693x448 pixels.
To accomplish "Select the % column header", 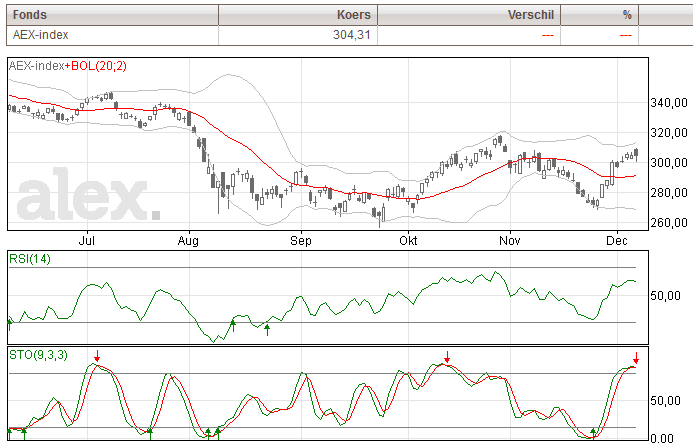I will 599,15.
